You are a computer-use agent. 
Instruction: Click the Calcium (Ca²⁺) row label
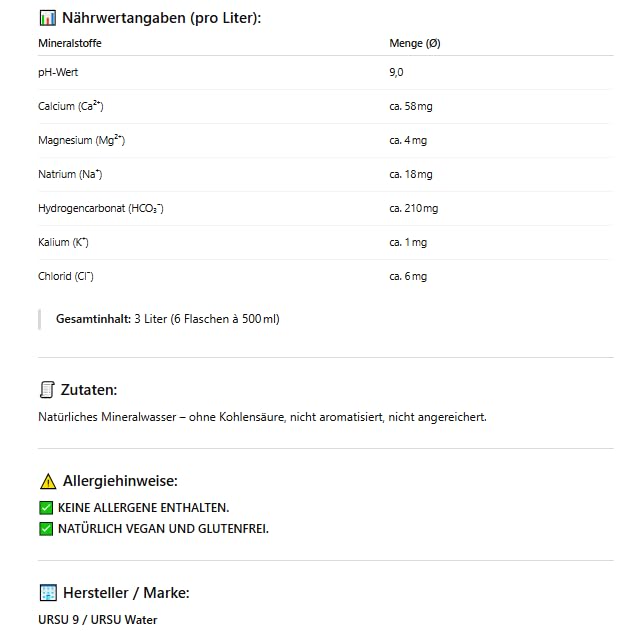[x=71, y=107]
